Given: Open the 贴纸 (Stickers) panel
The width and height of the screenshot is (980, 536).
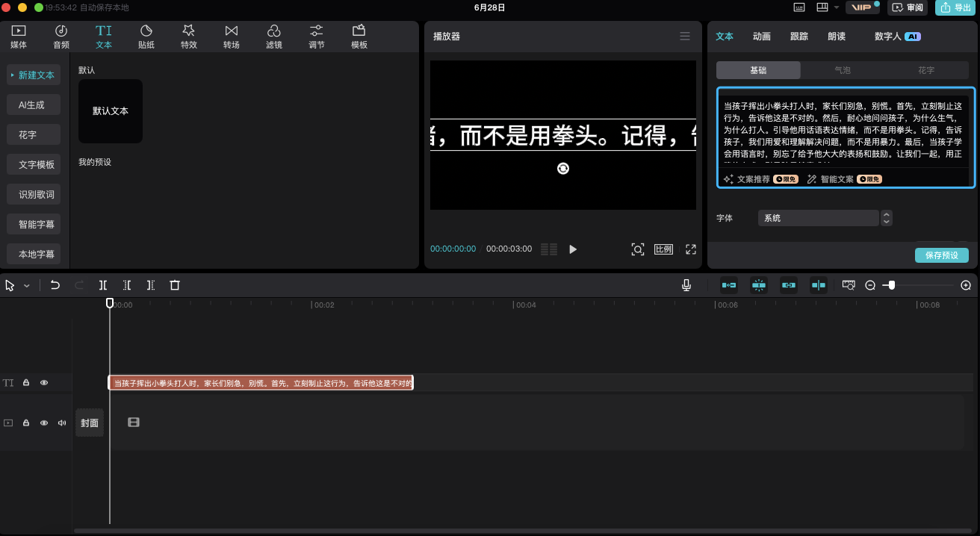Looking at the screenshot, I should (146, 36).
